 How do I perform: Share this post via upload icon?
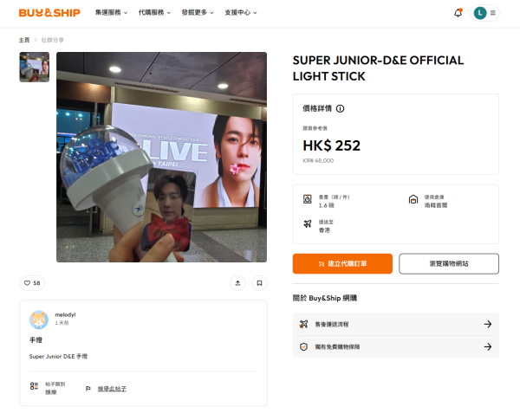pyautogui.click(x=237, y=283)
